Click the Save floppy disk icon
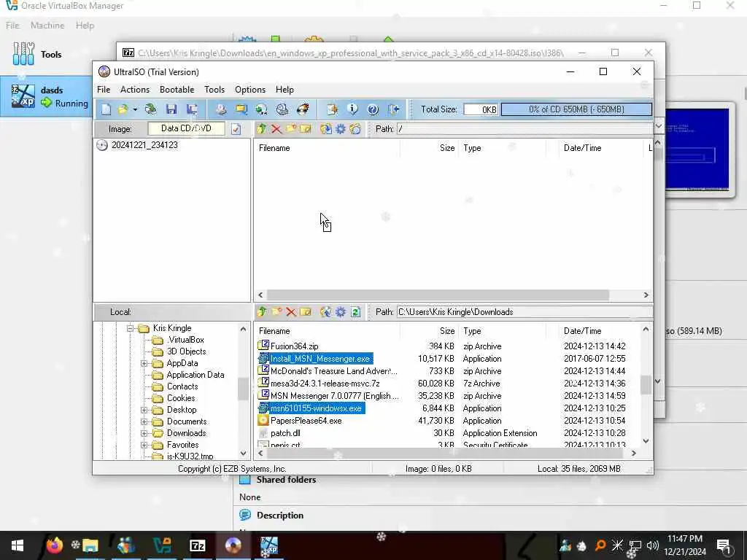The image size is (747, 560). [x=171, y=109]
